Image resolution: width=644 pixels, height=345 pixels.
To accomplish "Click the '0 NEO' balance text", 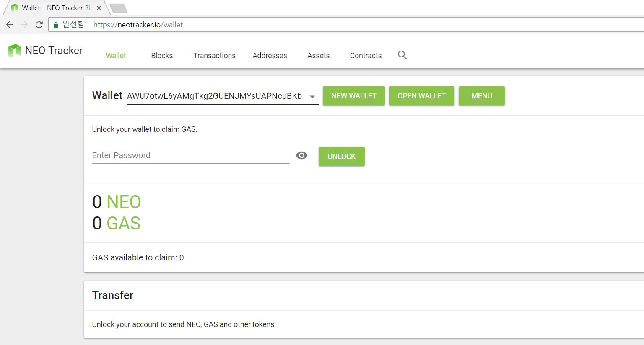I will click(x=117, y=202).
